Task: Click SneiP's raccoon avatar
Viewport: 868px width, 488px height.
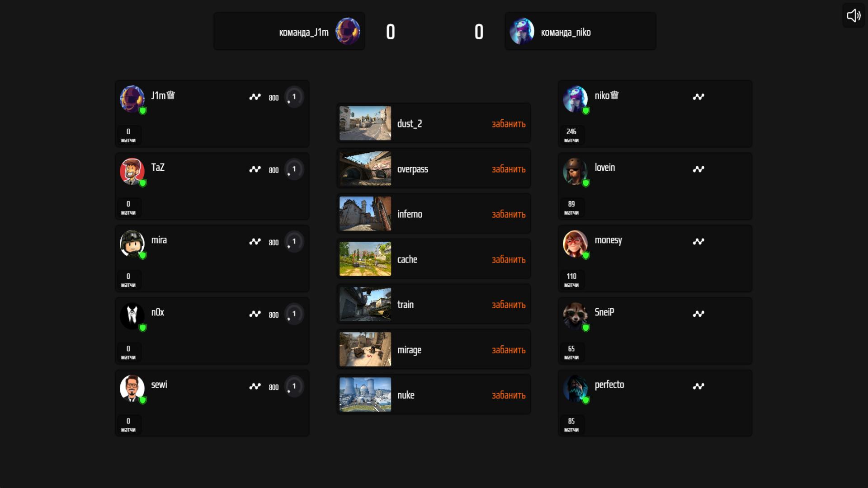Action: click(575, 315)
